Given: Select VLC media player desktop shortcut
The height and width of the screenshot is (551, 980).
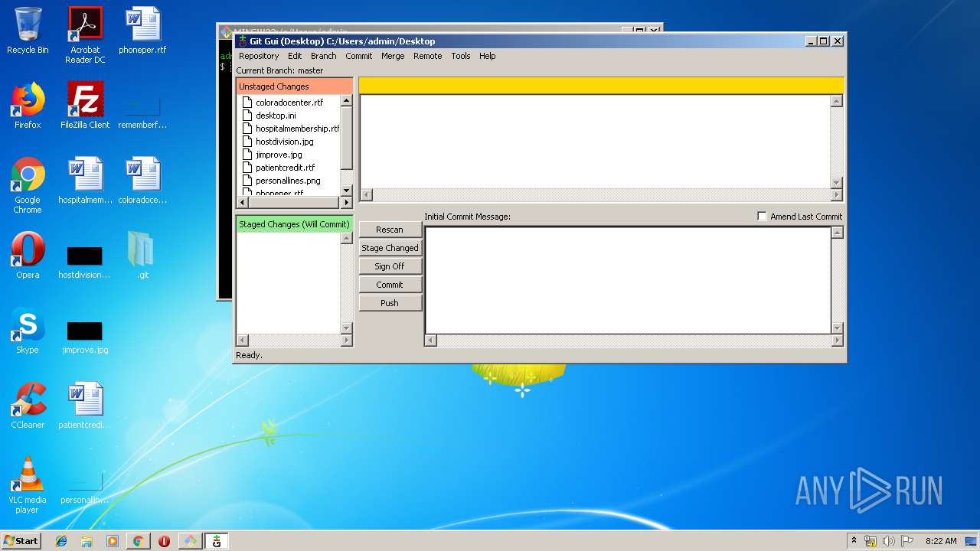Looking at the screenshot, I should (28, 485).
